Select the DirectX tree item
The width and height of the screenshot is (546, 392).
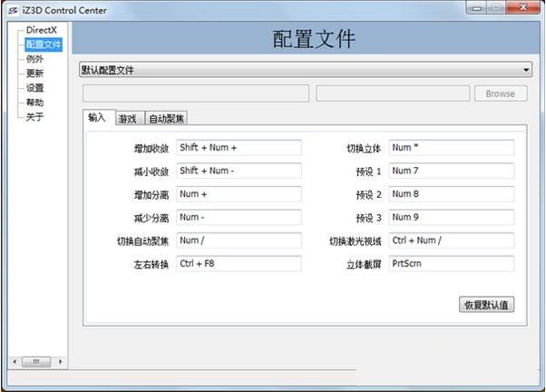coord(41,30)
